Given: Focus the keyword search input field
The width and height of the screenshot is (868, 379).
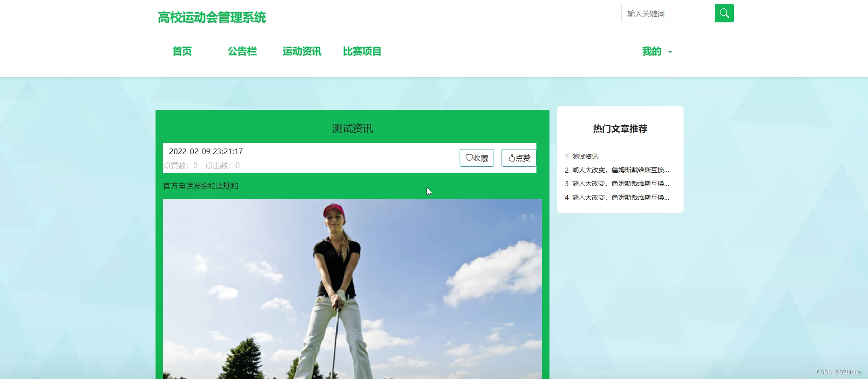Looking at the screenshot, I should point(668,13).
